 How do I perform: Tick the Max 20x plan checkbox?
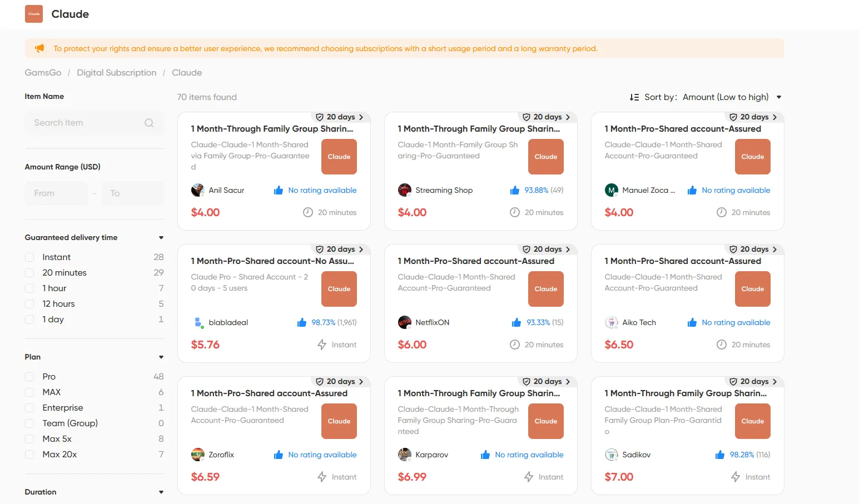click(x=29, y=455)
